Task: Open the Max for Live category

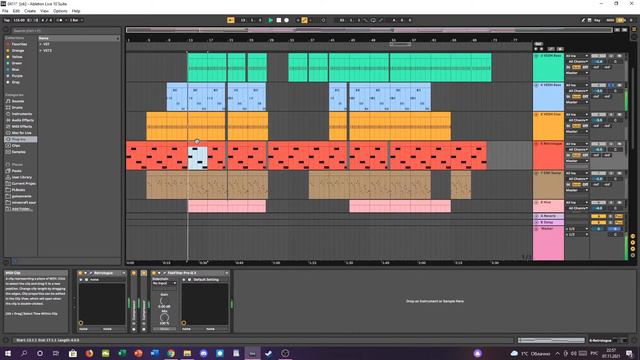Action: [22, 133]
